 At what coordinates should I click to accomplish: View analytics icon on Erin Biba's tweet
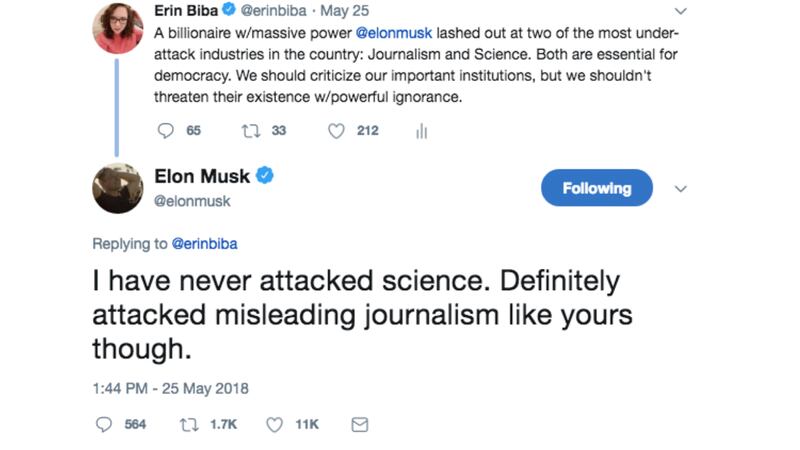[422, 130]
